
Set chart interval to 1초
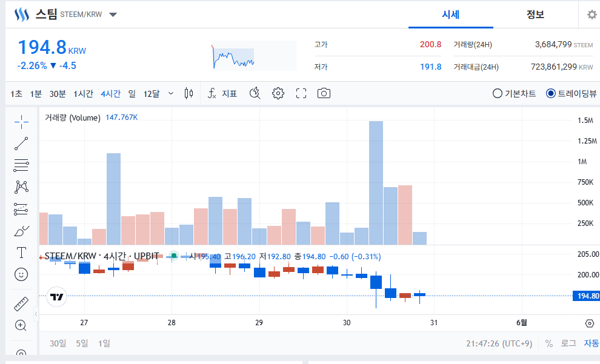(x=16, y=94)
